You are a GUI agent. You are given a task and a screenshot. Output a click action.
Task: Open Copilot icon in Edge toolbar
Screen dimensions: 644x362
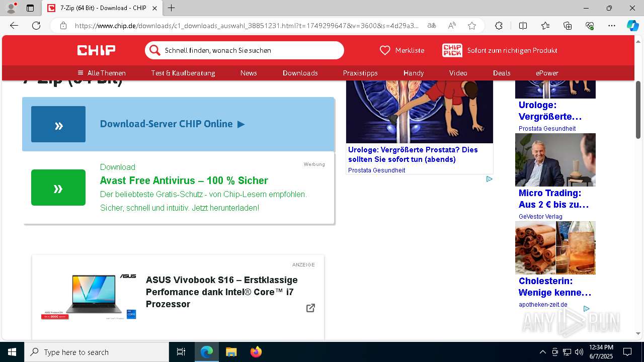[632, 26]
